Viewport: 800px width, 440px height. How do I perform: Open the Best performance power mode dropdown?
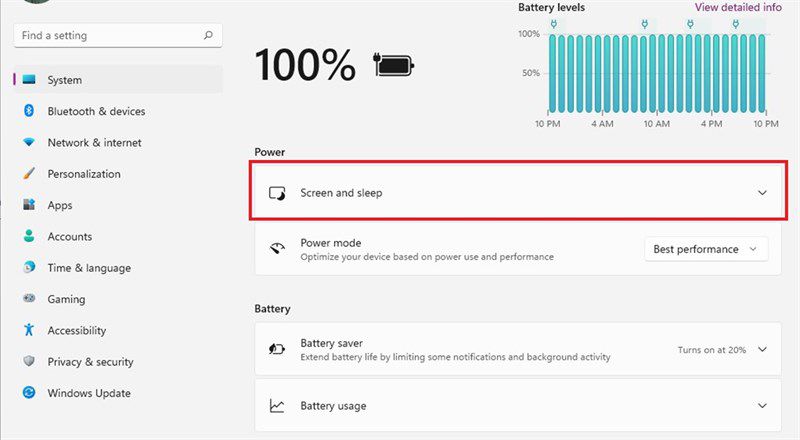coord(706,249)
